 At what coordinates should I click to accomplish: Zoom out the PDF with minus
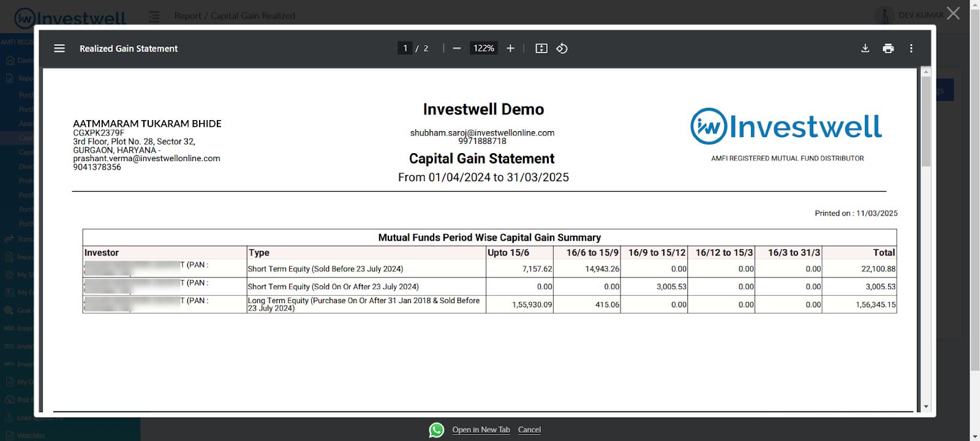[457, 48]
